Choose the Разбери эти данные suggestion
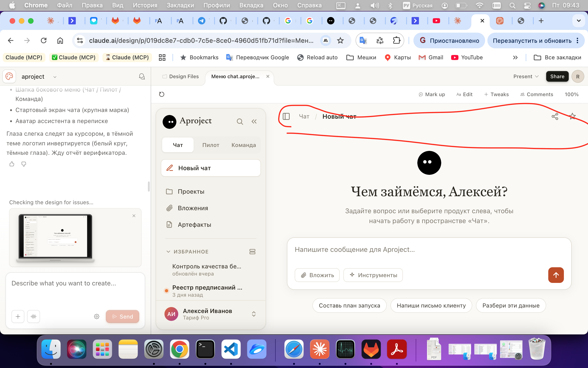The width and height of the screenshot is (588, 368). tap(511, 305)
